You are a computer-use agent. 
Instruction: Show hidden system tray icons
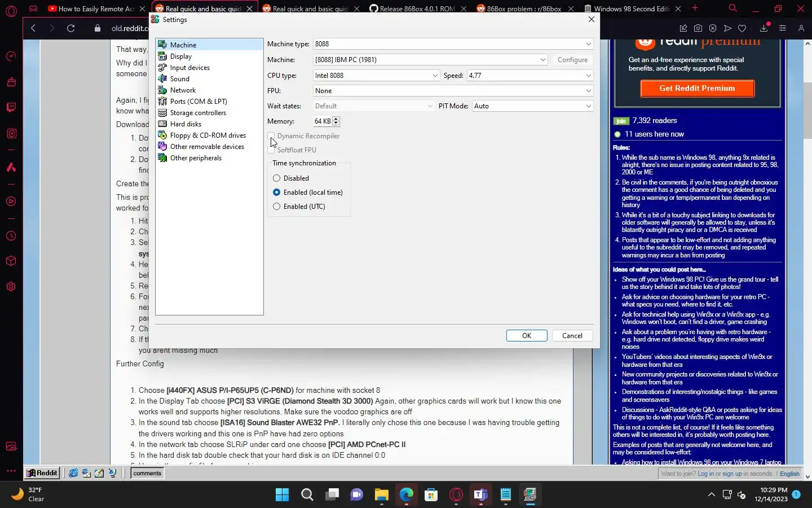(x=712, y=495)
